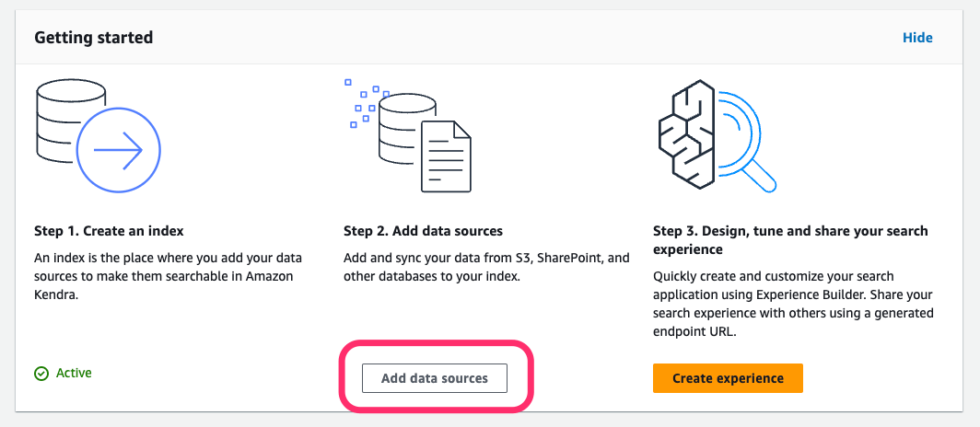Viewport: 980px width, 427px height.
Task: Click the Step 2. Add data sources heading
Action: click(423, 232)
